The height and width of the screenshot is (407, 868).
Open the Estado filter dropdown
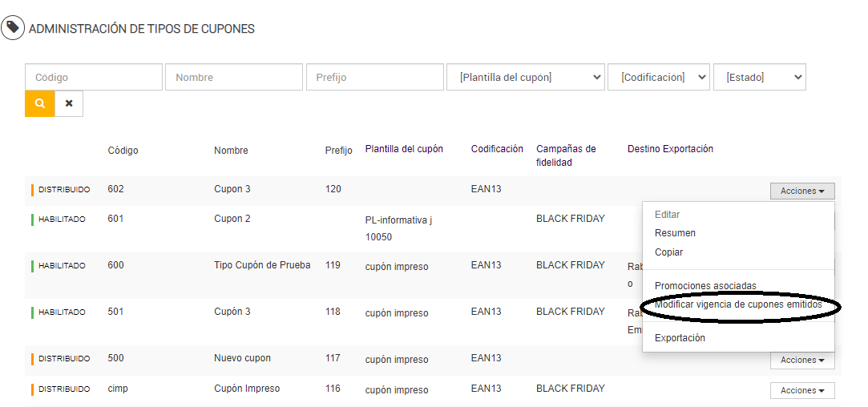[759, 78]
